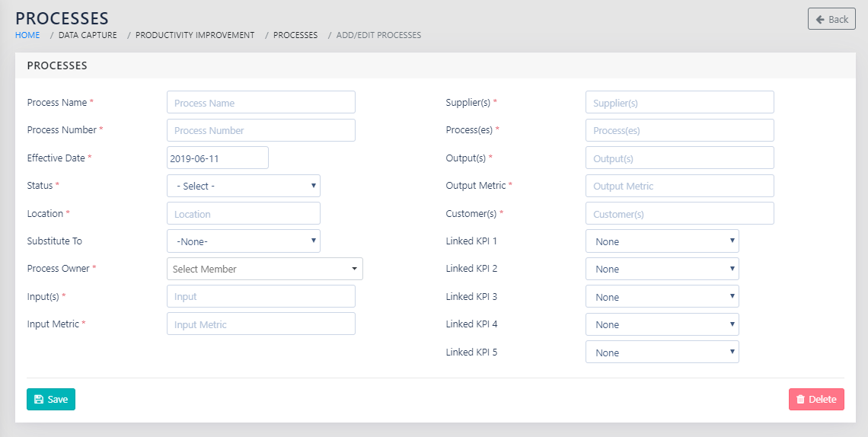Open the Status dropdown

point(244,186)
